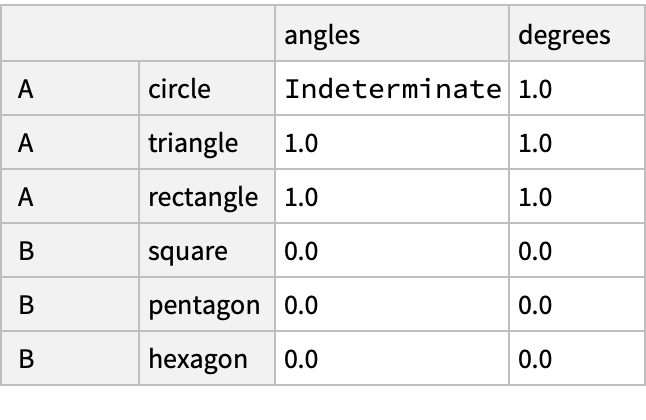Select the degrees value in hexagon row

[x=536, y=357]
